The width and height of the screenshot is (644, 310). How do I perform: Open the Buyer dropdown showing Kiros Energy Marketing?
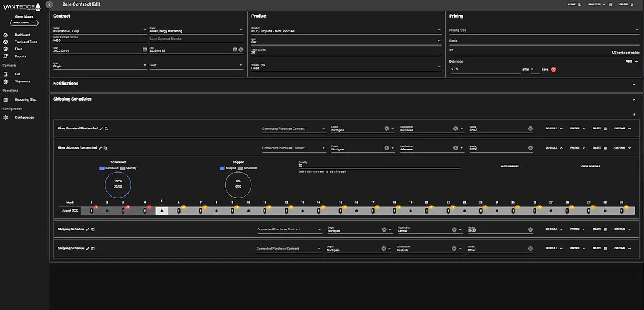(241, 30)
